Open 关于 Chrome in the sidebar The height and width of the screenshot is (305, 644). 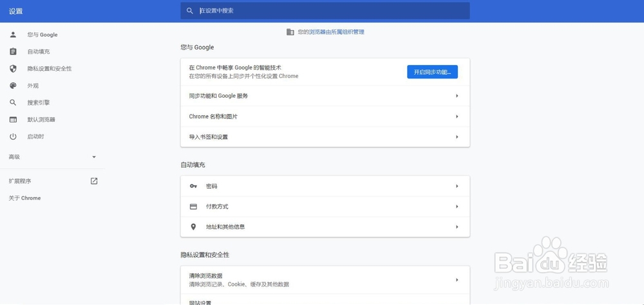point(24,198)
